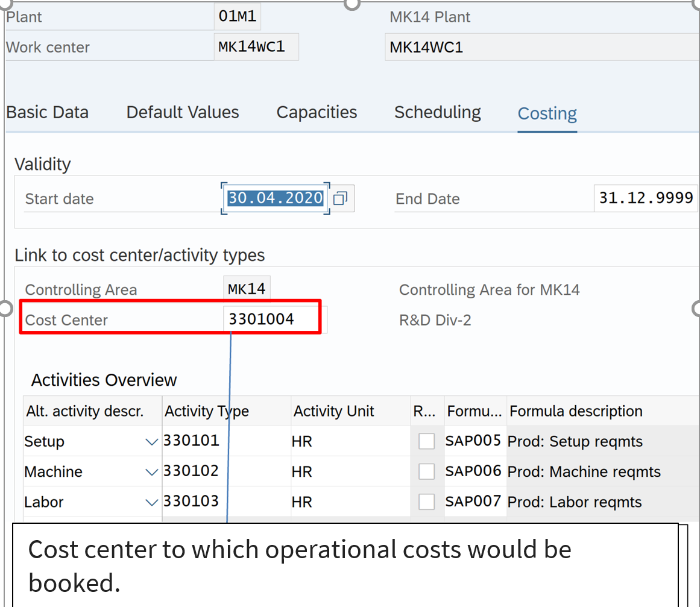Click the Cost Center field 3301004

[x=271, y=319]
